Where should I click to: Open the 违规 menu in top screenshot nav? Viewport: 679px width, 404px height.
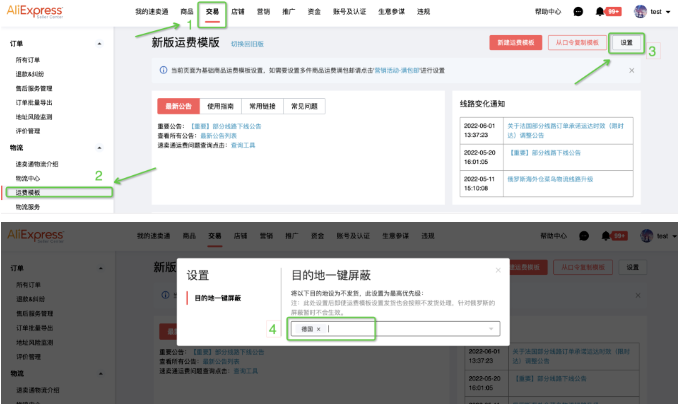pos(424,12)
